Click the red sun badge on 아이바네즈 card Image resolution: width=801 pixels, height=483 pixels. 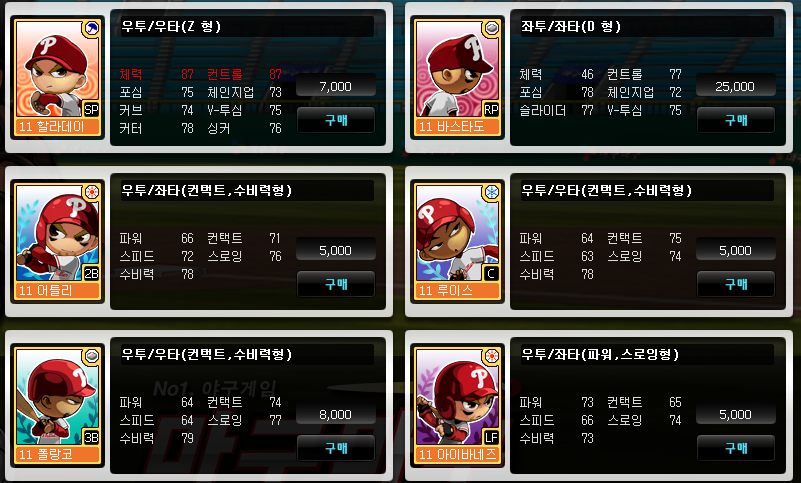492,356
